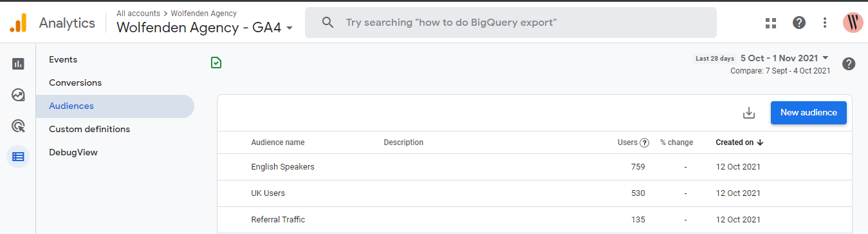Open the English Speakers audience
Viewport: 868px width, 234px height.
[x=282, y=166]
